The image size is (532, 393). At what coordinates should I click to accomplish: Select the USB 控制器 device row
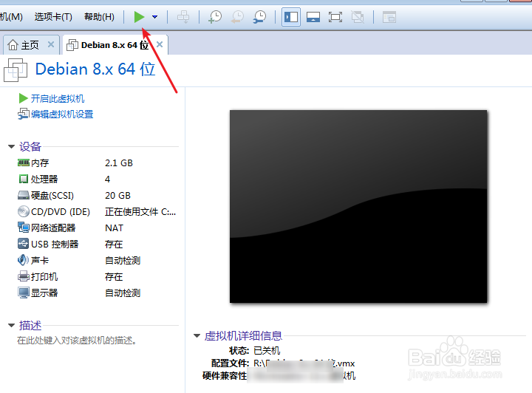[97, 245]
